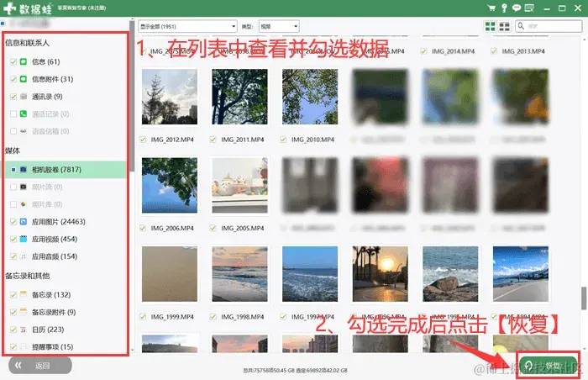Click the green phone 通话记录 icon
This screenshot has height=380, width=588.
24,113
